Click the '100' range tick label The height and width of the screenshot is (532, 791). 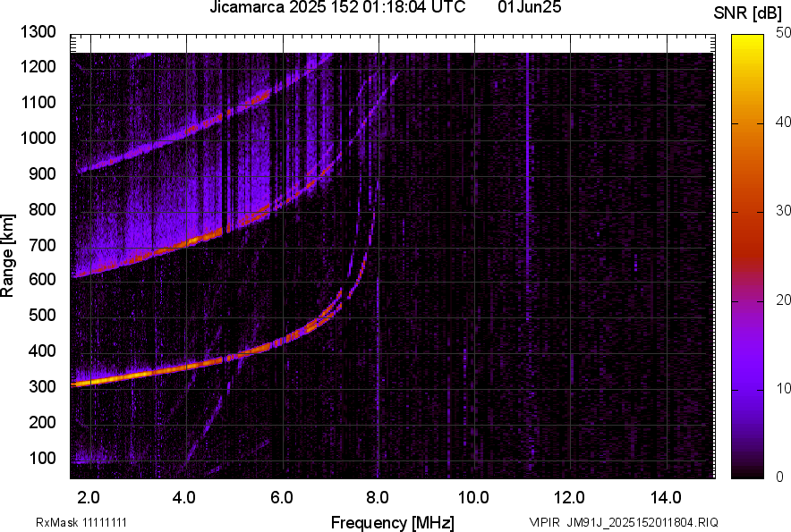42,458
